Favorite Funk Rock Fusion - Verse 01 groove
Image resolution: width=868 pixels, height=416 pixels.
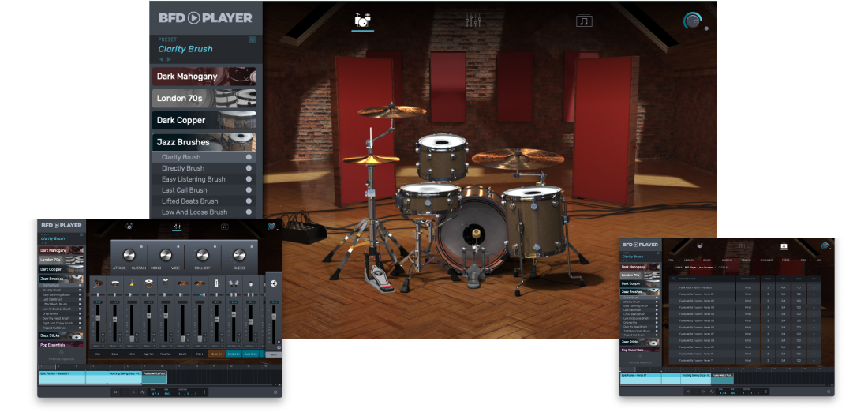tap(814, 287)
